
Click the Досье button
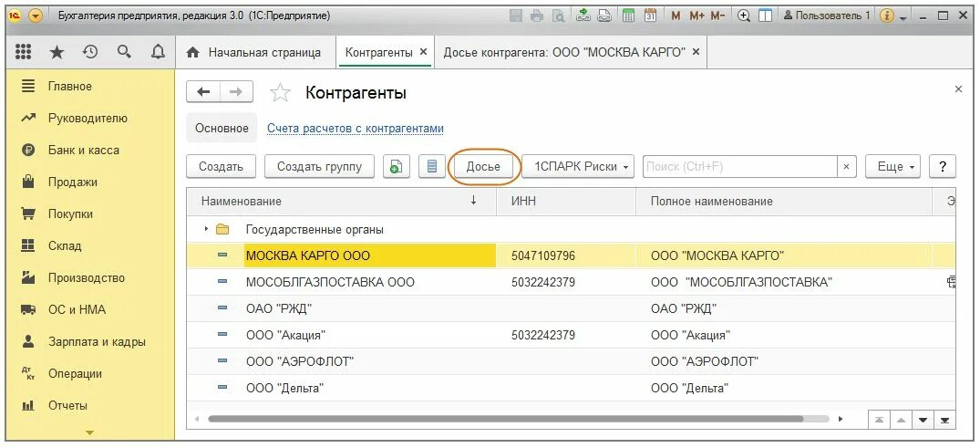coord(484,166)
